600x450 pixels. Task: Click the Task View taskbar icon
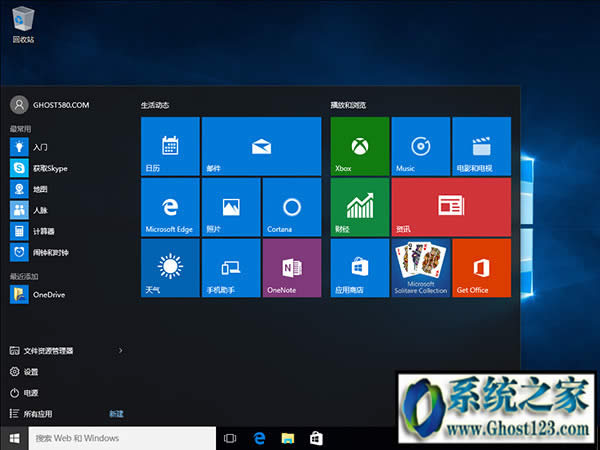point(230,438)
